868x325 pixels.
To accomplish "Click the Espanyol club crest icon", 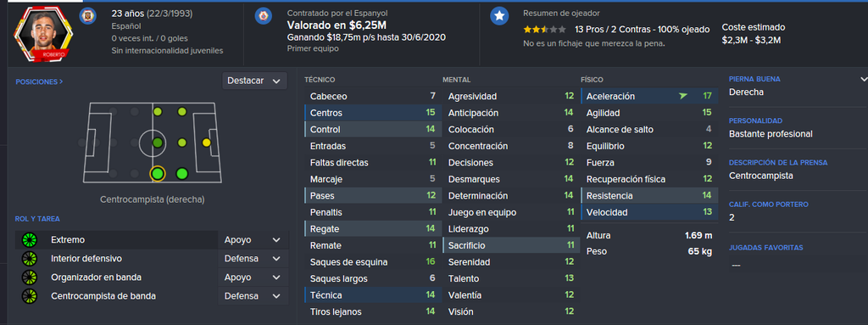I will pos(263,15).
